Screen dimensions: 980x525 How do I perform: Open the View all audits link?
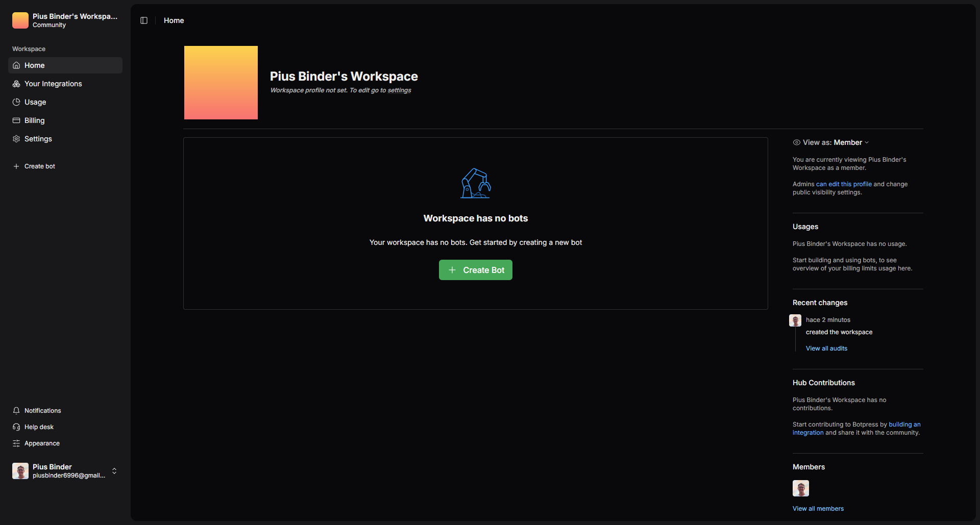pyautogui.click(x=826, y=348)
